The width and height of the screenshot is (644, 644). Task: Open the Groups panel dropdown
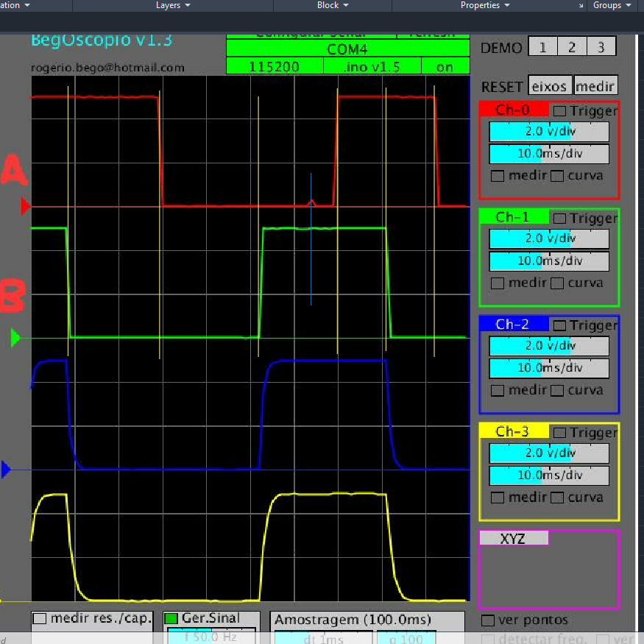612,5
